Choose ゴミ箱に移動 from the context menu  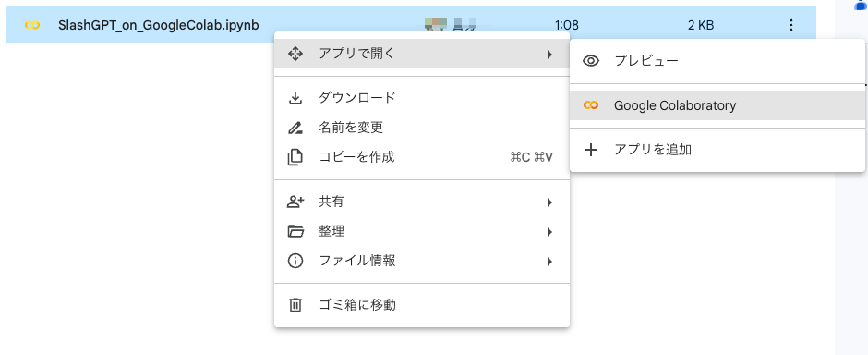point(422,305)
